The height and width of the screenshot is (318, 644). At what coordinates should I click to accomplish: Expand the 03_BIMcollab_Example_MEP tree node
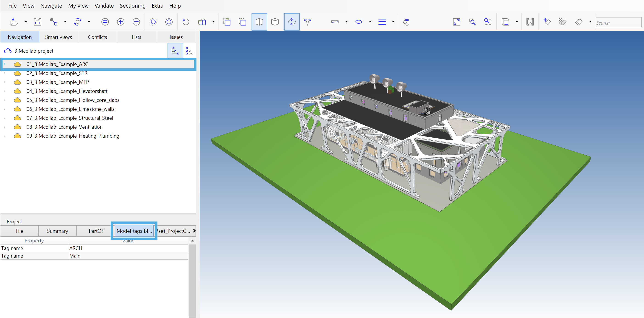click(x=5, y=82)
